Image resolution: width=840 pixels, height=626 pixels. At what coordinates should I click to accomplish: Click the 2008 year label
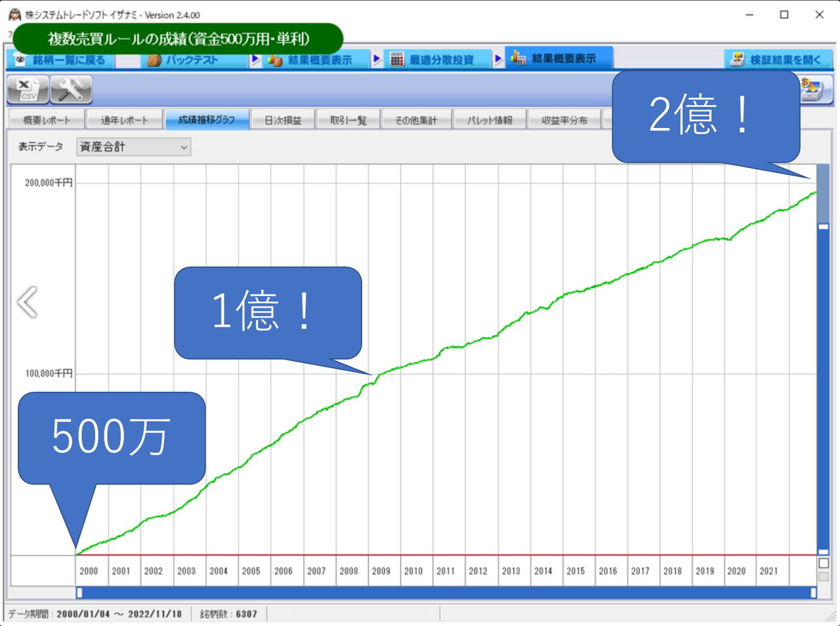coord(348,571)
